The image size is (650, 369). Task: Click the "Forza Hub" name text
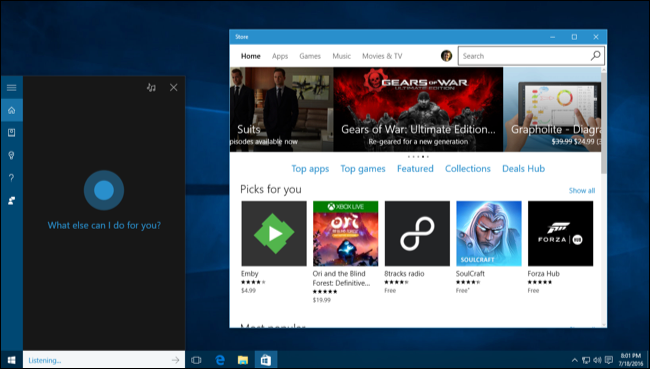(x=543, y=274)
